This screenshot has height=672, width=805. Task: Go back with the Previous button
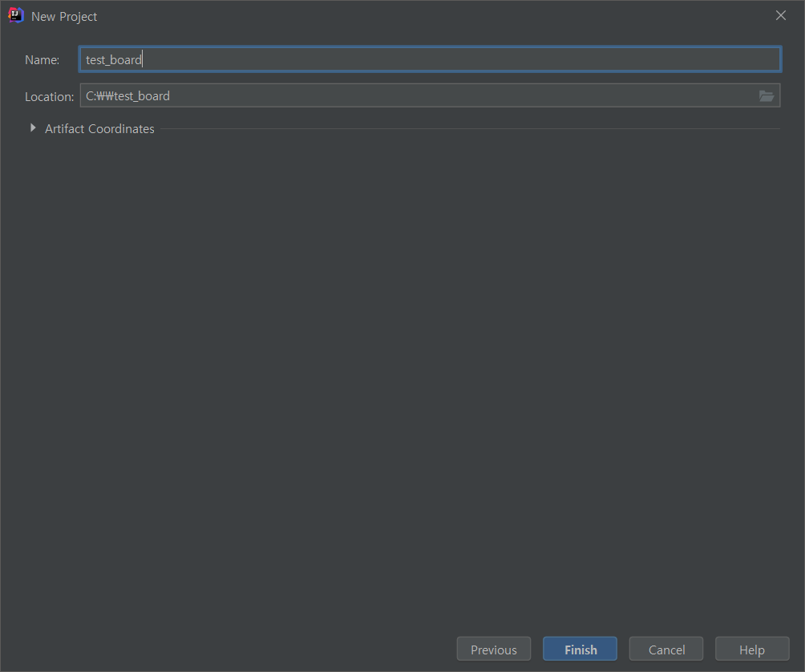click(x=493, y=650)
